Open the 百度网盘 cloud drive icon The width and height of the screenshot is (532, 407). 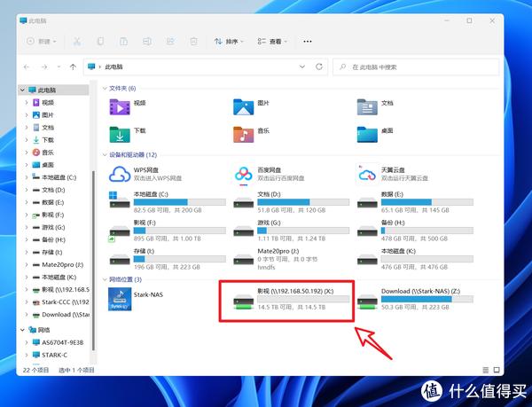click(x=243, y=175)
